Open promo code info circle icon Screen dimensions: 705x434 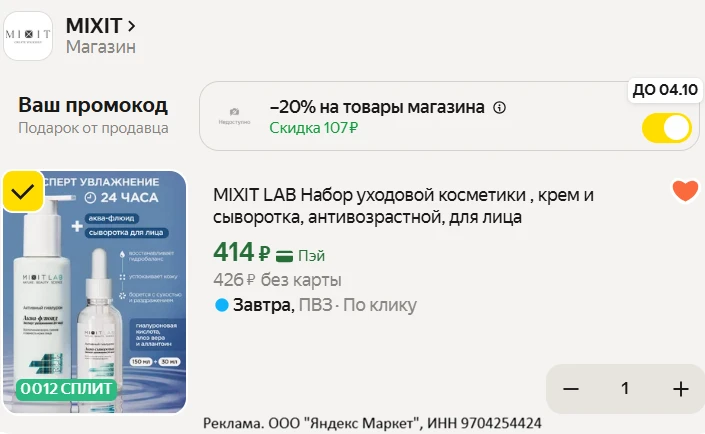[x=499, y=107]
